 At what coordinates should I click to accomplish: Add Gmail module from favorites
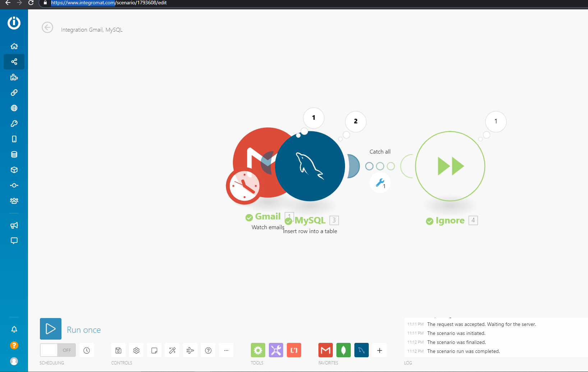(326, 350)
